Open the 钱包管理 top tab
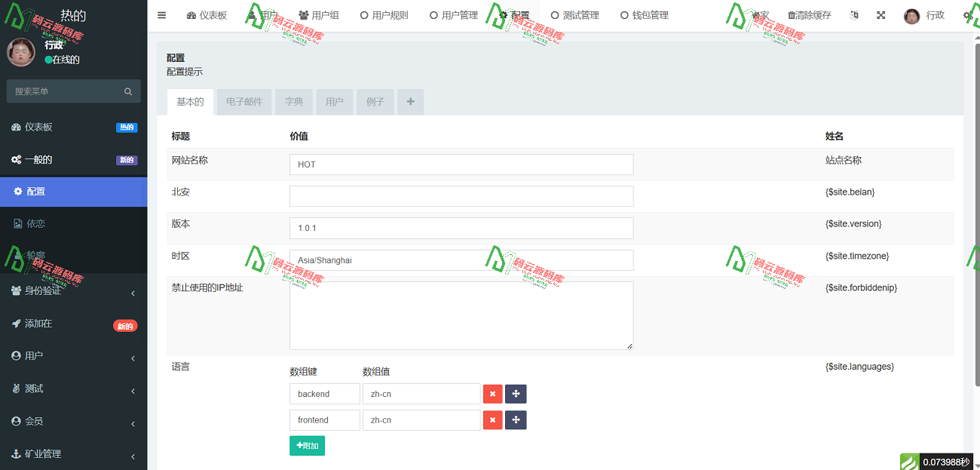Viewport: 980px width, 470px height. [645, 15]
